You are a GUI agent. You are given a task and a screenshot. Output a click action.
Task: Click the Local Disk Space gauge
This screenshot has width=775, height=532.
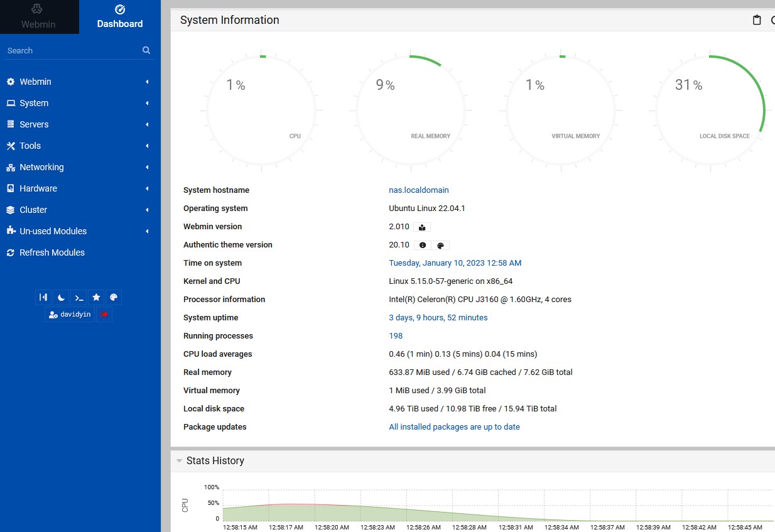point(710,110)
